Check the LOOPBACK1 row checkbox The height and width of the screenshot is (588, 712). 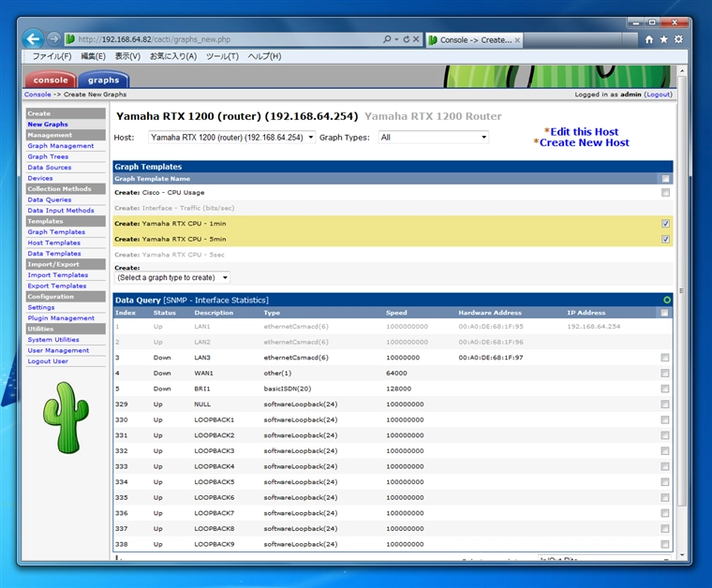click(665, 419)
